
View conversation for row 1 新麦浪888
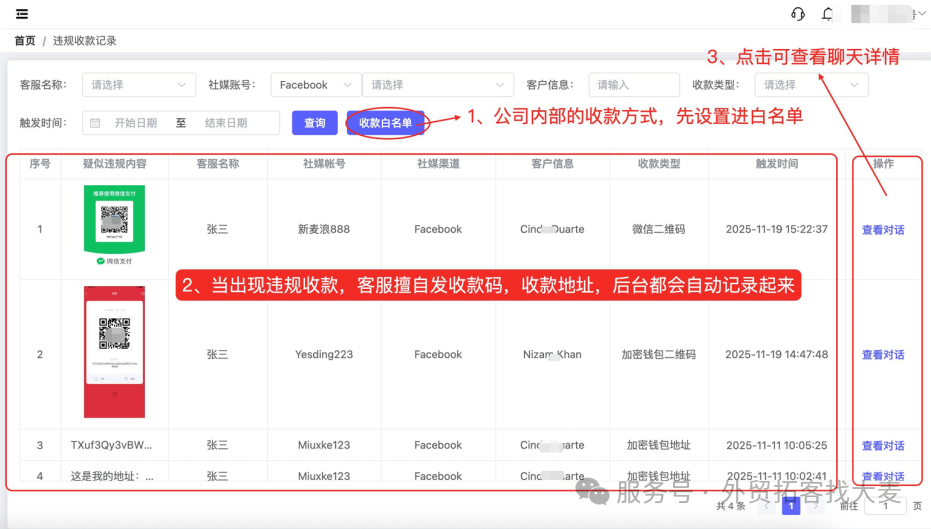[x=883, y=230]
